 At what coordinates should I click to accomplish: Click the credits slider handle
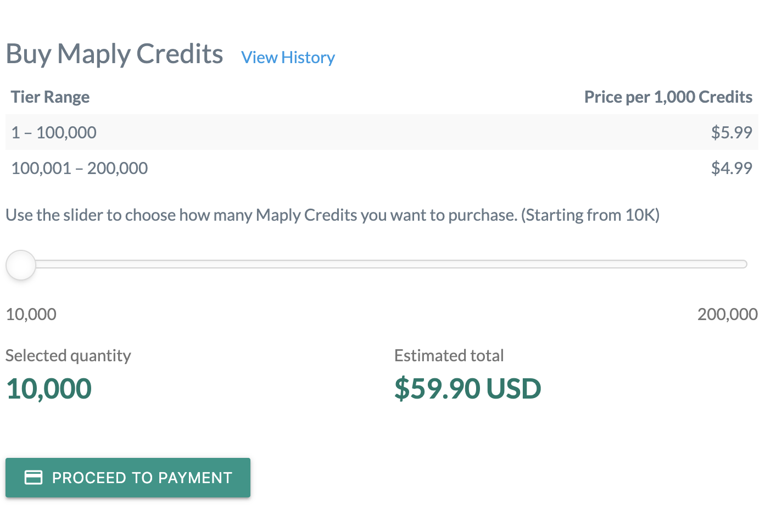pyautogui.click(x=21, y=265)
